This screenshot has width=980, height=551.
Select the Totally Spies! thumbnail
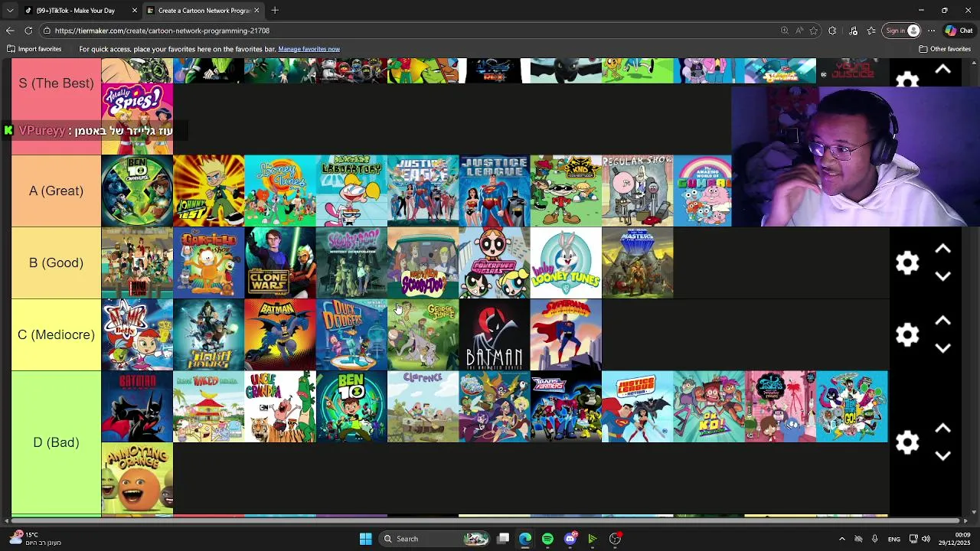(137, 119)
